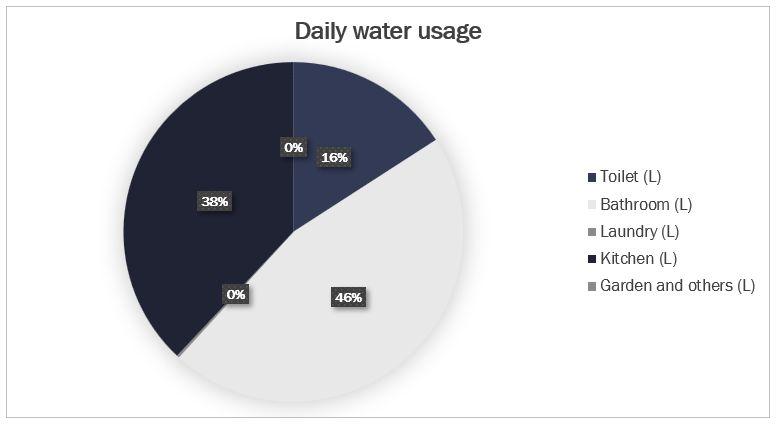Select the Kitchen (L) legend entry text
The width and height of the screenshot is (779, 427).
click(x=637, y=258)
